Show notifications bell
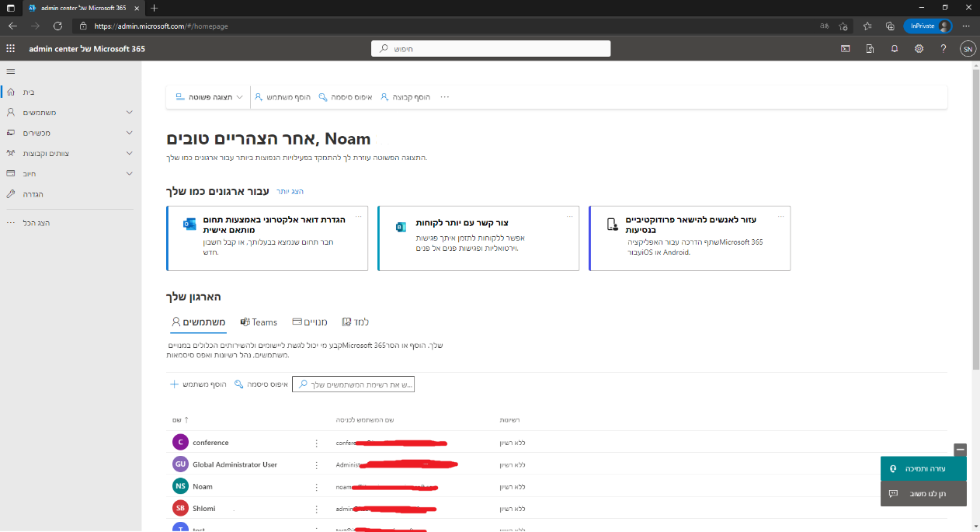 click(x=895, y=49)
